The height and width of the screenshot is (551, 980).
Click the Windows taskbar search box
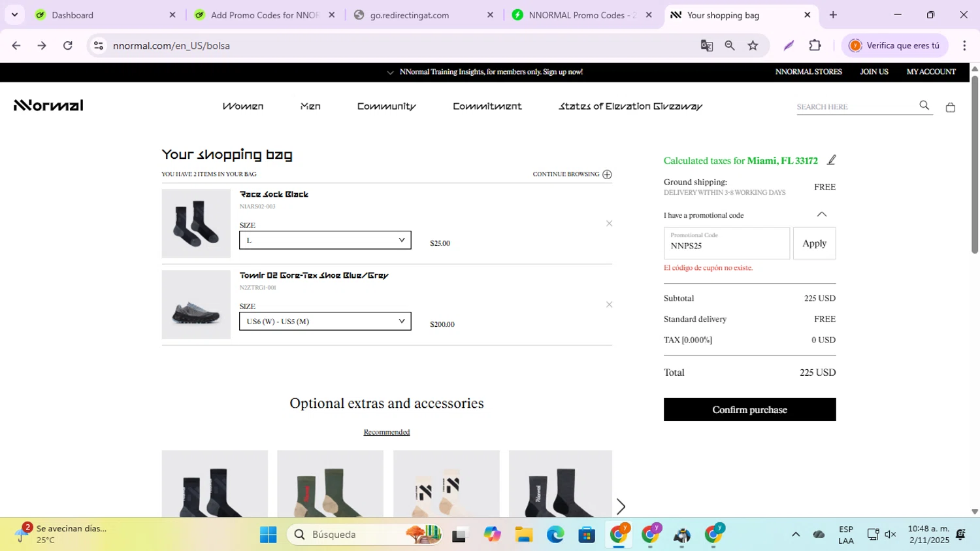tap(364, 535)
